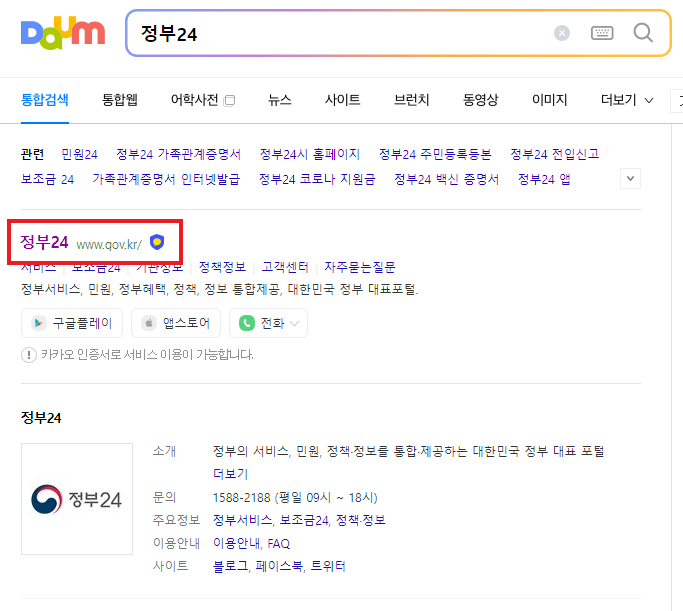Image resolution: width=683 pixels, height=611 pixels.
Task: Click the new-window icon beside 어학사전
Action: [229, 101]
